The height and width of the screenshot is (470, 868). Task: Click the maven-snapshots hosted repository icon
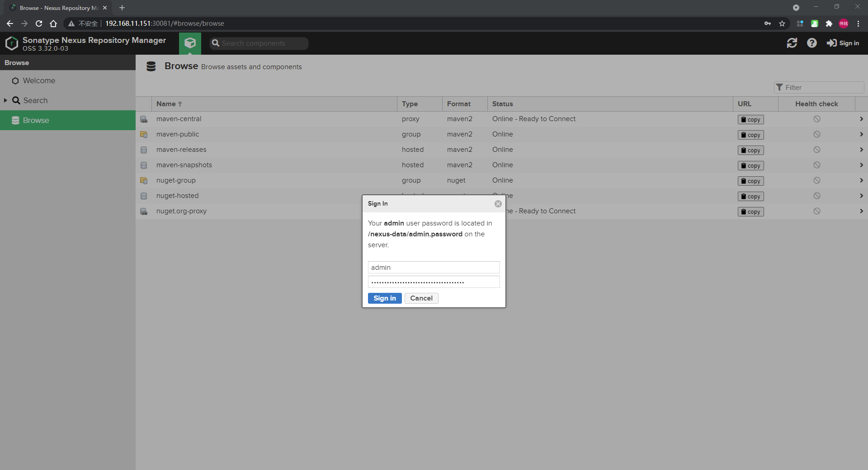[x=144, y=165]
